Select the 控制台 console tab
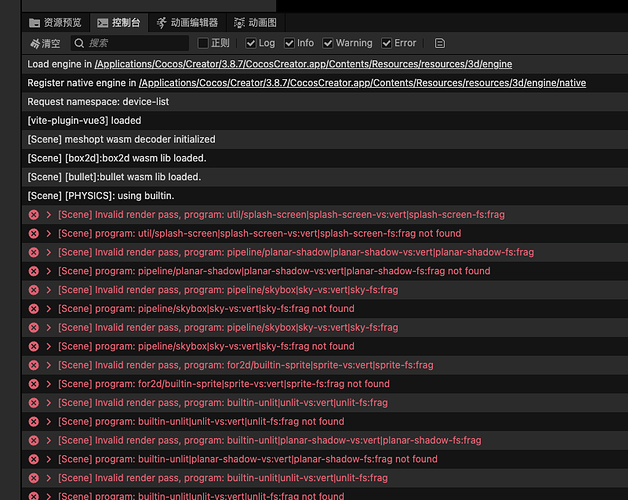This screenshot has width=628, height=500. click(119, 22)
